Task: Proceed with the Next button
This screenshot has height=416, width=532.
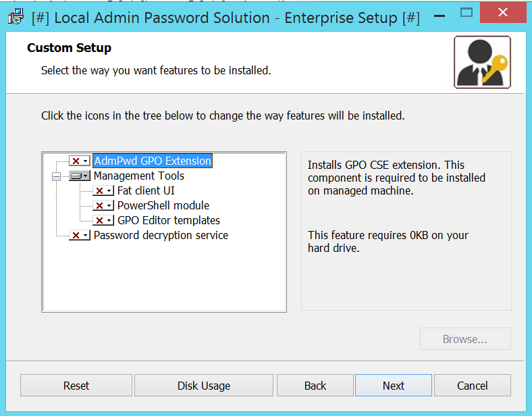Action: click(394, 386)
